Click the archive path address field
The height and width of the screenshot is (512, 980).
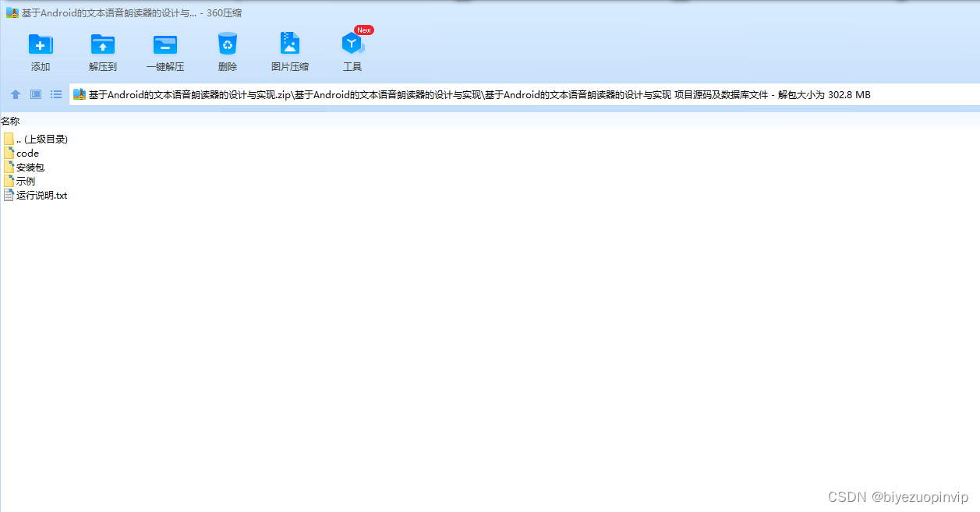tap(524, 94)
